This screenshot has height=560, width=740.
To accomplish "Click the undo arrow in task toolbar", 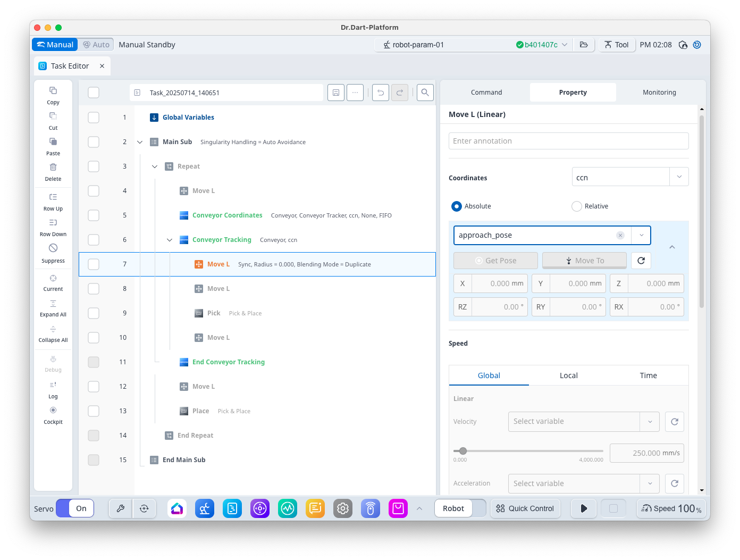I will click(381, 93).
